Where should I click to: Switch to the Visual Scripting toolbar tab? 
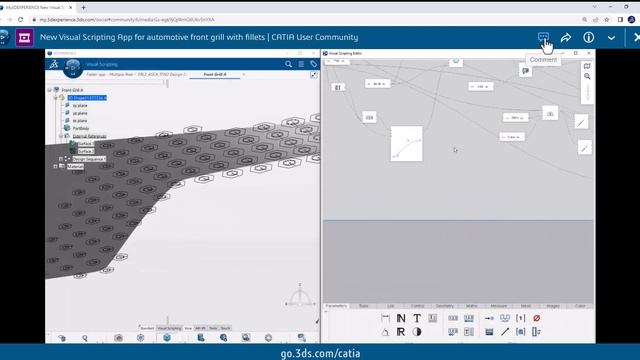coord(169,328)
